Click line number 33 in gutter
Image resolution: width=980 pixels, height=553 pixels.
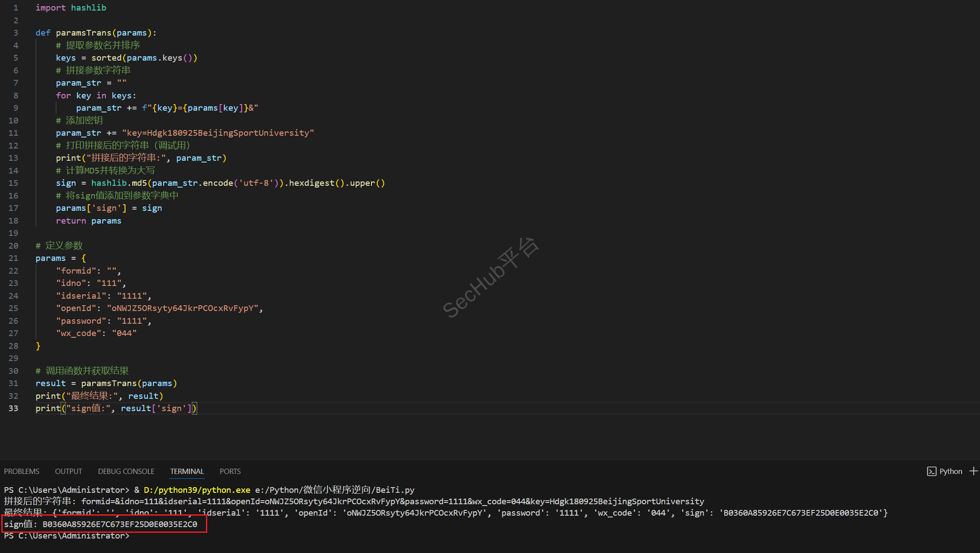14,408
